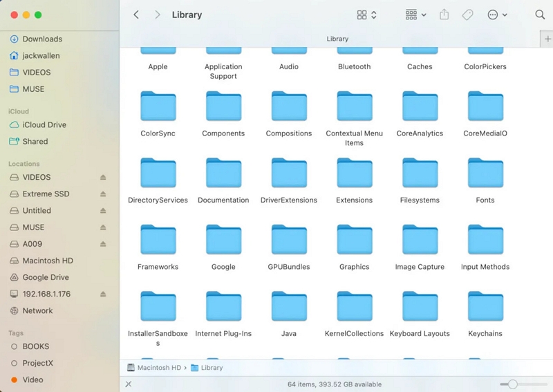Eject the Extreme SSD drive
The image size is (553, 392).
[x=103, y=194]
